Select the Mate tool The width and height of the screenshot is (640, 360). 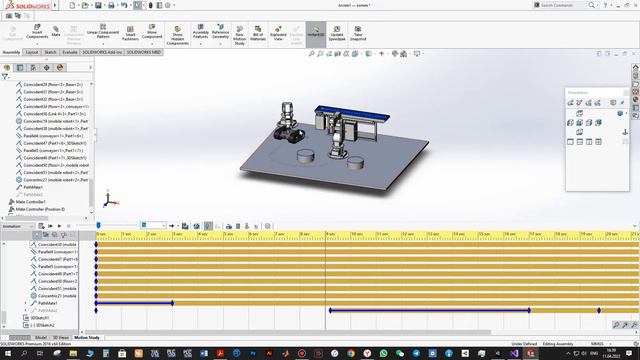(x=56, y=31)
